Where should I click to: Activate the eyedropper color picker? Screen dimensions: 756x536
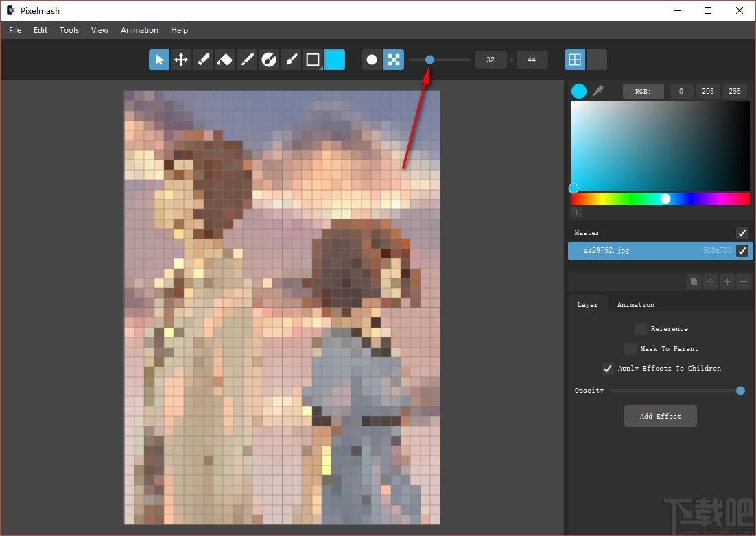pos(598,90)
